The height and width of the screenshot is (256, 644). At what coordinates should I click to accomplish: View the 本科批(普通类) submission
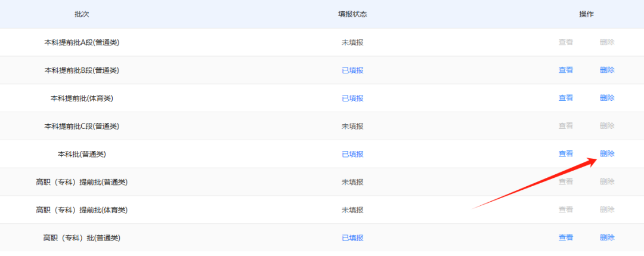point(565,154)
